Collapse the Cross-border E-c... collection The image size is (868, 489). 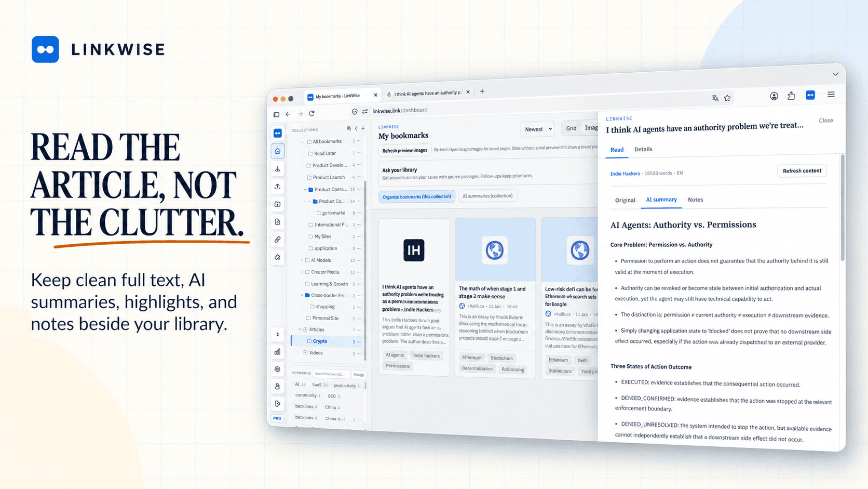(302, 295)
